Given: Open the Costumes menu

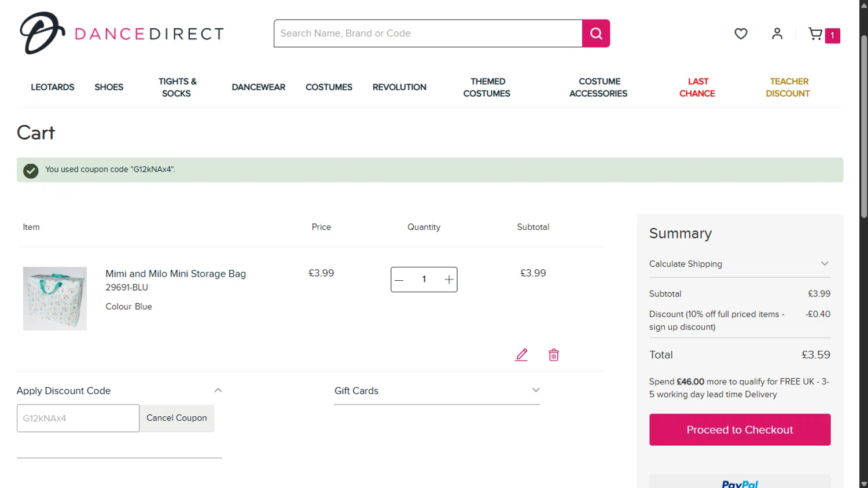Looking at the screenshot, I should [329, 87].
